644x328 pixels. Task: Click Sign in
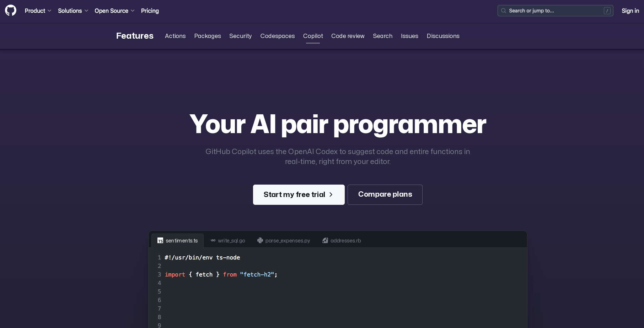(x=630, y=11)
